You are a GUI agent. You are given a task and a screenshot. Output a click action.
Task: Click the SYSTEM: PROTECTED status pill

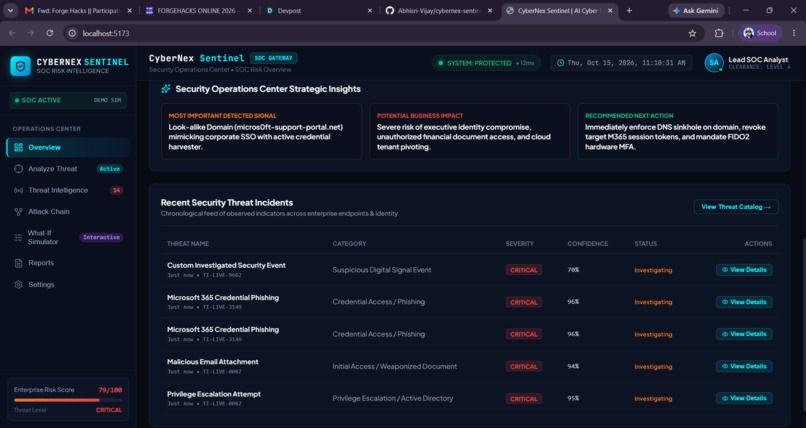486,63
